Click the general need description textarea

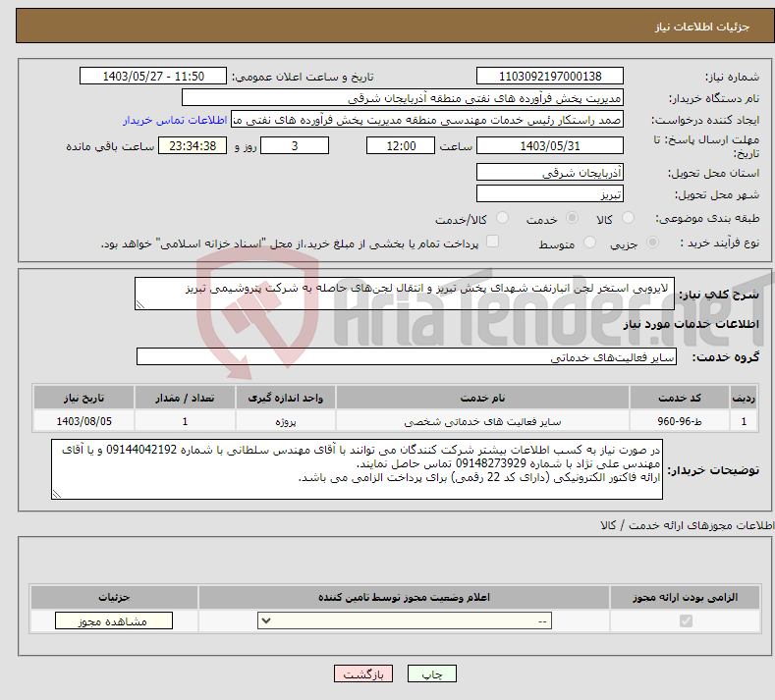coord(405,294)
